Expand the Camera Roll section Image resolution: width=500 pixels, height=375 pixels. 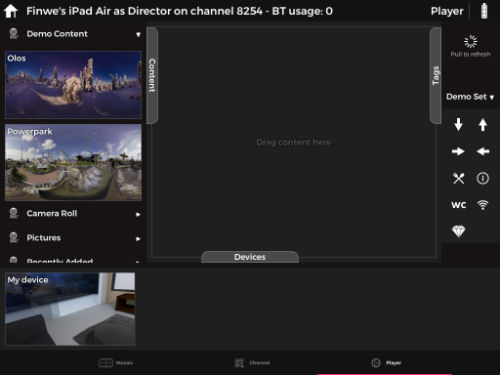pyautogui.click(x=138, y=214)
